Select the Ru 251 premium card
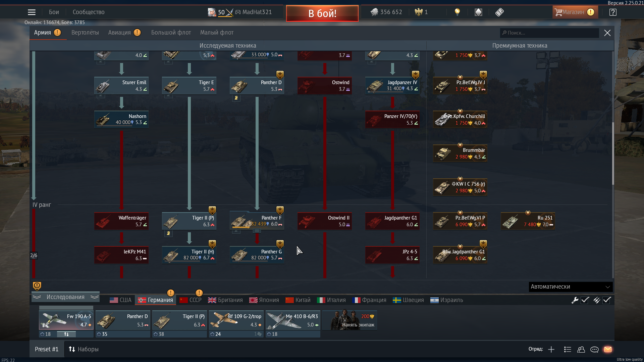The image size is (644, 362). pyautogui.click(x=528, y=221)
